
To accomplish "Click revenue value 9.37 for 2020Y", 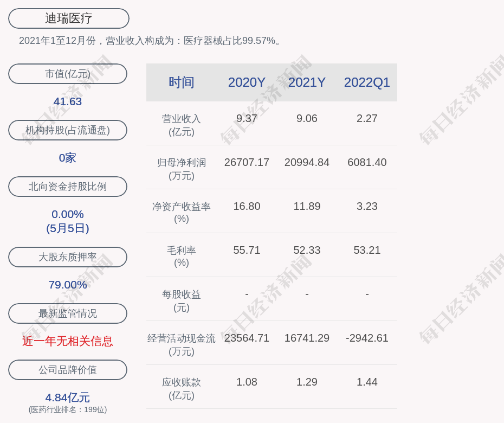I will (247, 118).
